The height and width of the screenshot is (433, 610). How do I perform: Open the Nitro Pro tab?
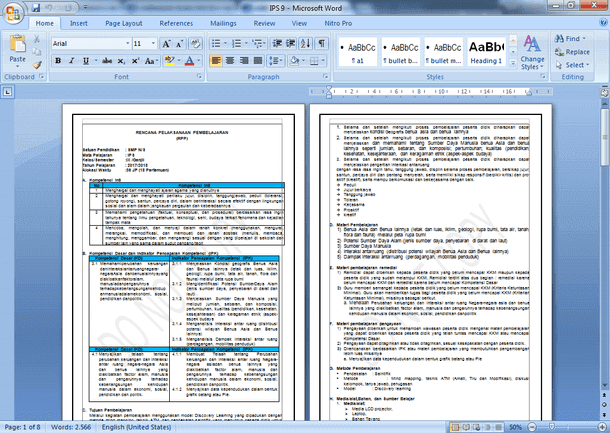(338, 23)
